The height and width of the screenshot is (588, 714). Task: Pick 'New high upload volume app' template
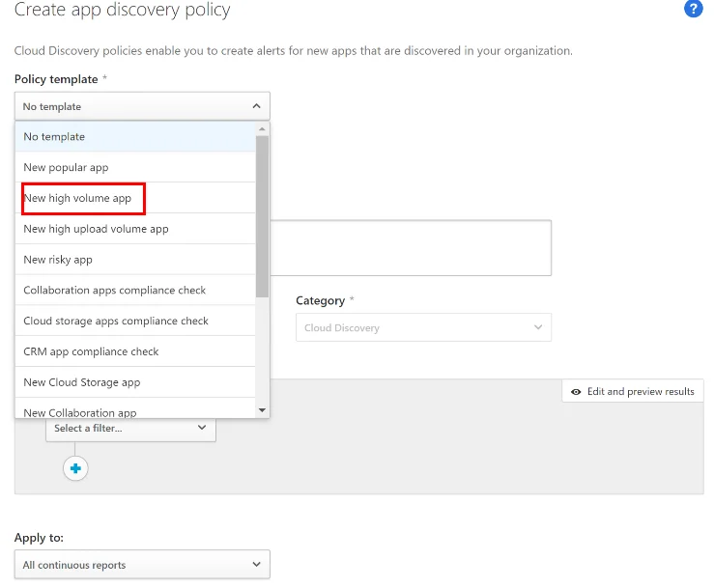pyautogui.click(x=135, y=229)
